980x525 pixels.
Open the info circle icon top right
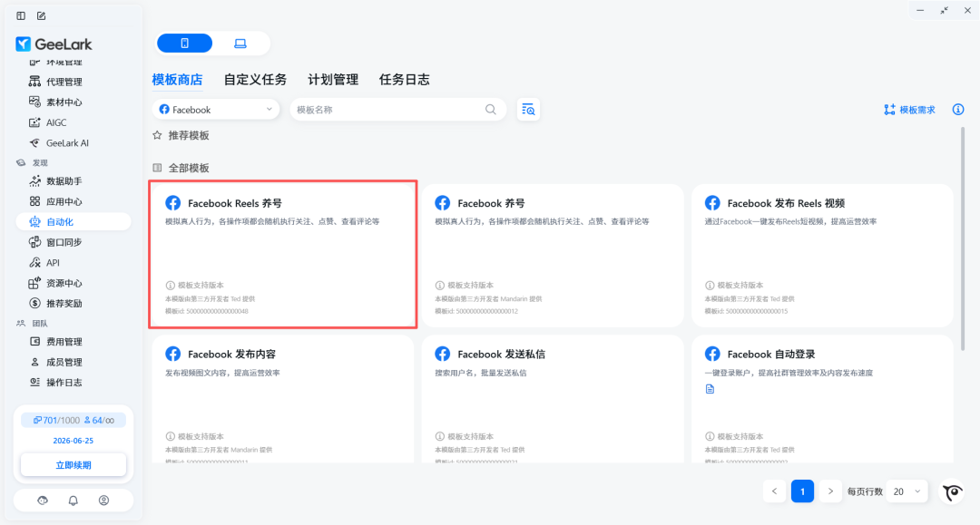coord(958,109)
